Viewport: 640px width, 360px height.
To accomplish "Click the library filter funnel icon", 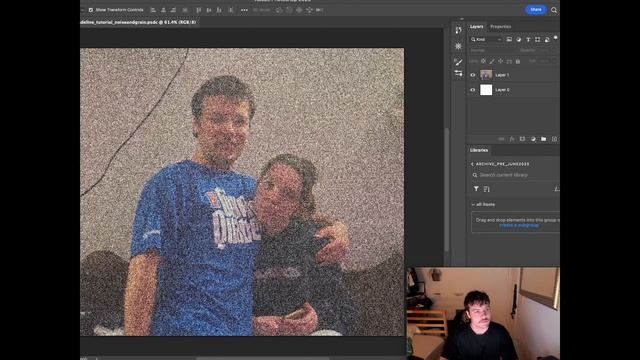I will (x=476, y=189).
